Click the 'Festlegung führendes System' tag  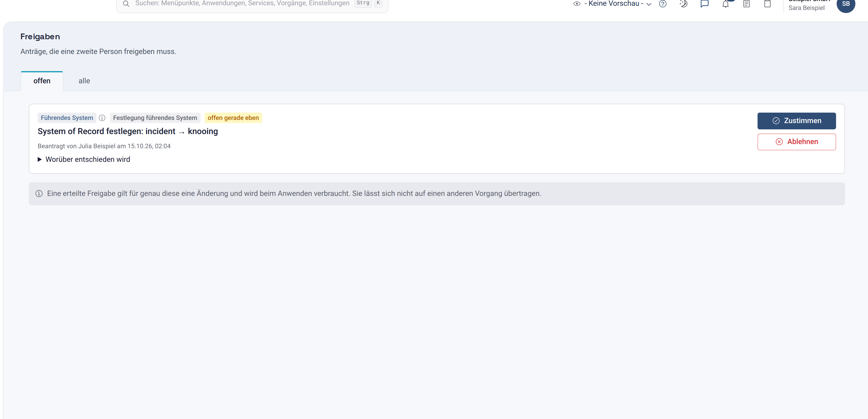[155, 118]
